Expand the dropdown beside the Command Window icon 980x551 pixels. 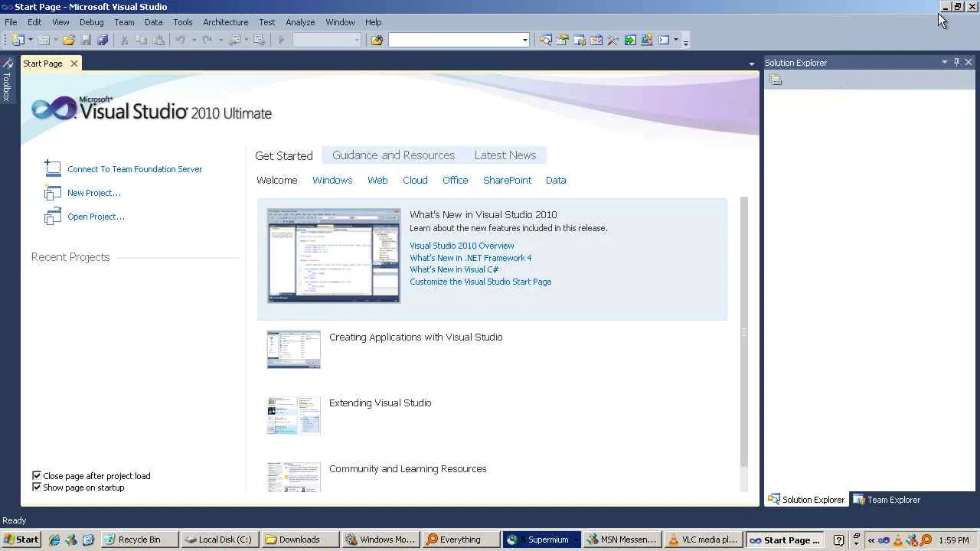tap(675, 40)
